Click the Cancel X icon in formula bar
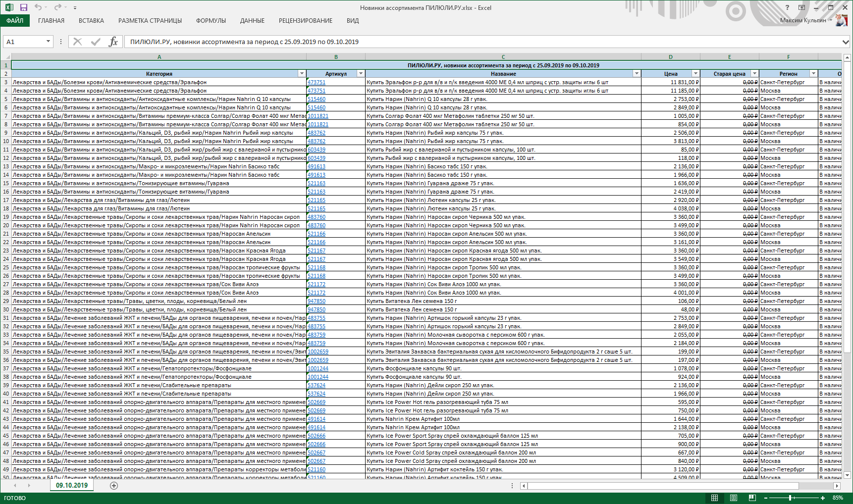Screen dimensions: 853x504 [77, 42]
